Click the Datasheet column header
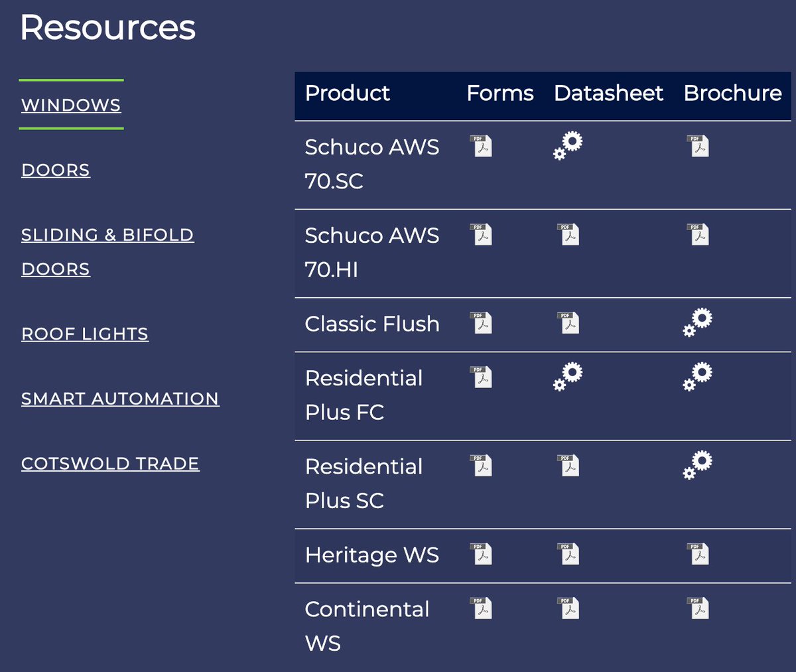Screen dimensions: 796x672 (x=608, y=93)
